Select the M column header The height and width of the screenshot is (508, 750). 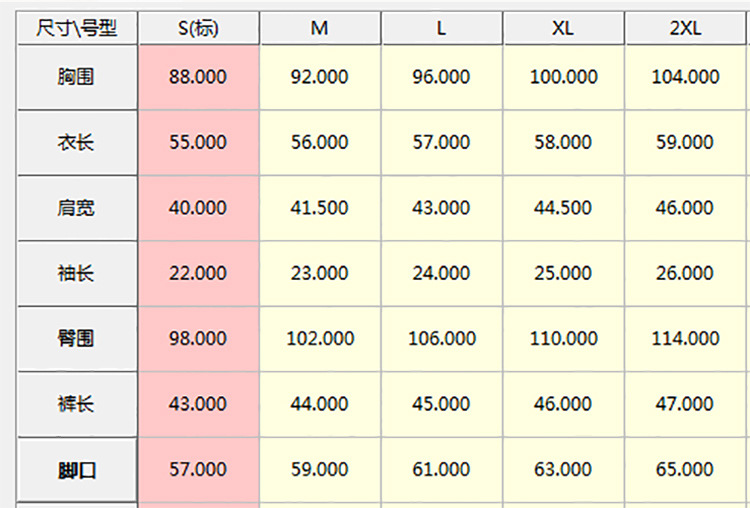[319, 29]
